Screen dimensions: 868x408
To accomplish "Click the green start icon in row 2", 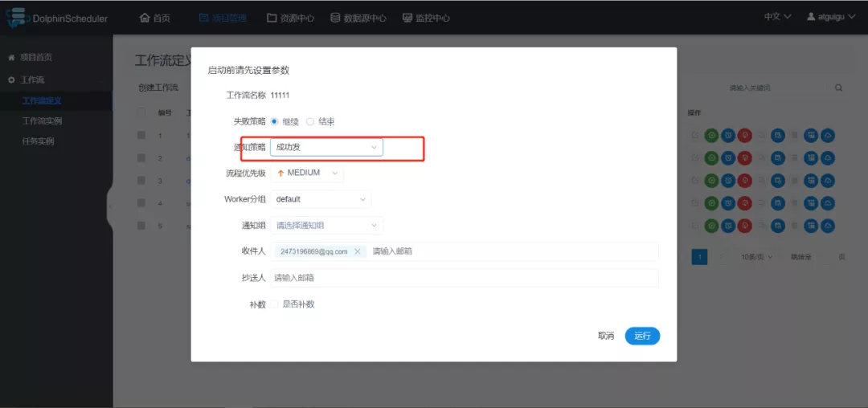I will (x=711, y=158).
